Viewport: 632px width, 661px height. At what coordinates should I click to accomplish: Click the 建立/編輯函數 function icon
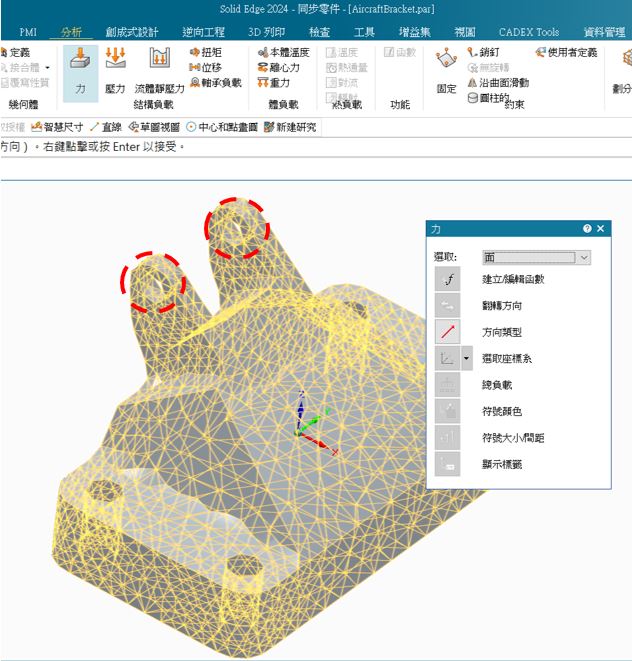pyautogui.click(x=447, y=279)
